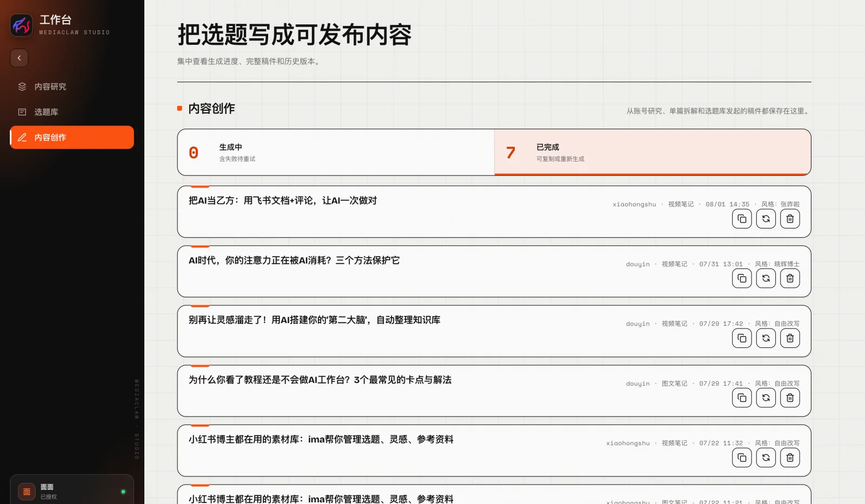Regenerate the AI时代注意力 draft
Image resolution: width=865 pixels, height=504 pixels.
tap(766, 278)
